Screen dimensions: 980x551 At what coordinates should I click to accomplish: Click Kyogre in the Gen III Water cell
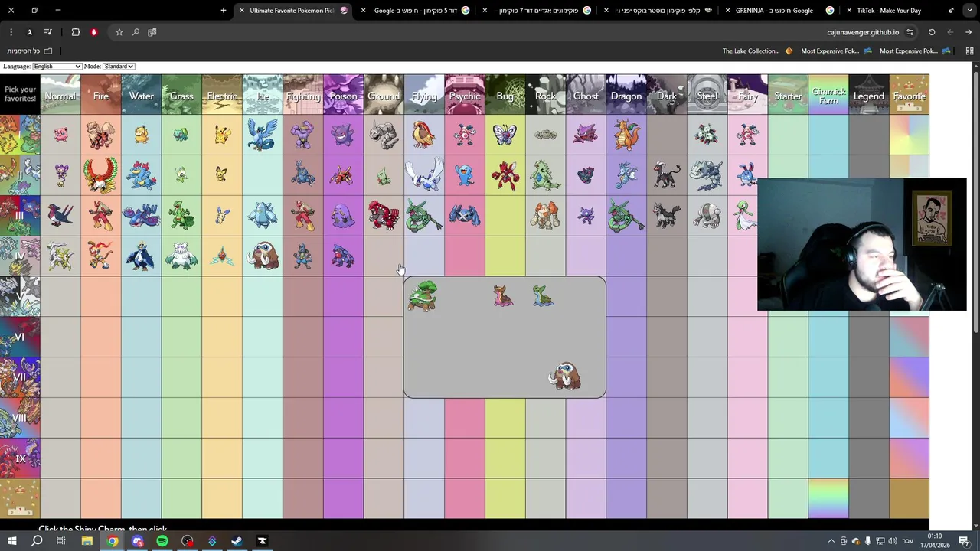coord(141,216)
